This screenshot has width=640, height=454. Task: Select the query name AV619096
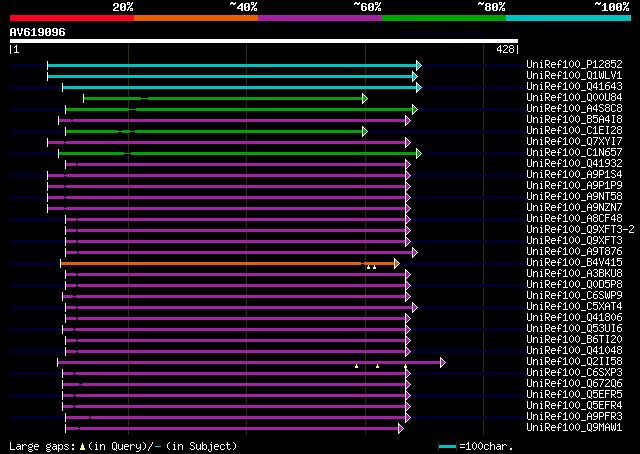coord(38,32)
